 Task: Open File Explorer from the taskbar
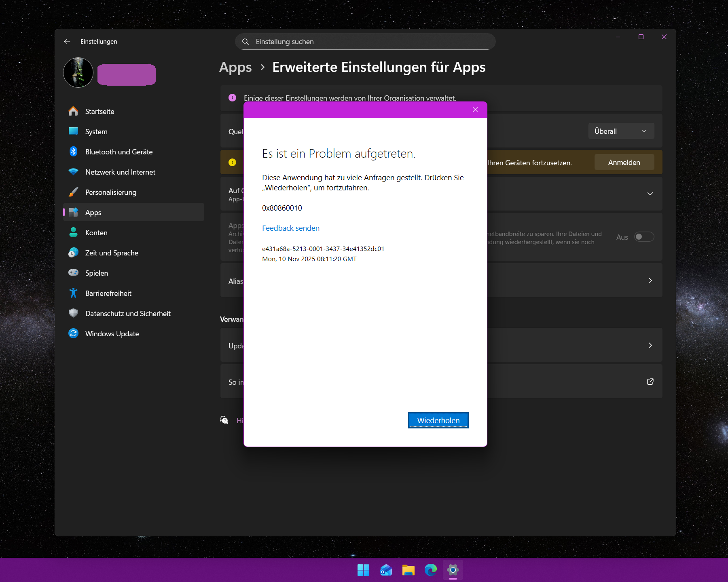[x=408, y=570]
